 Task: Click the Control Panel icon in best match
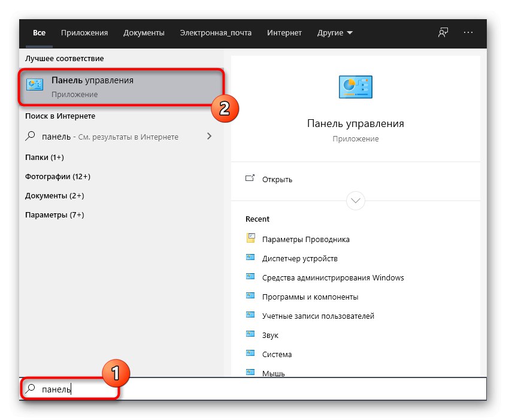[x=35, y=86]
